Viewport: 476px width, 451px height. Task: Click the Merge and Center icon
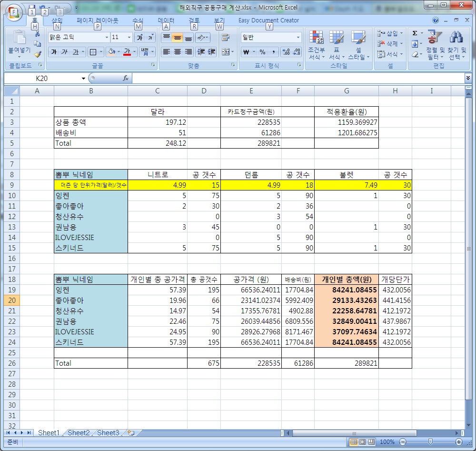coord(226,52)
